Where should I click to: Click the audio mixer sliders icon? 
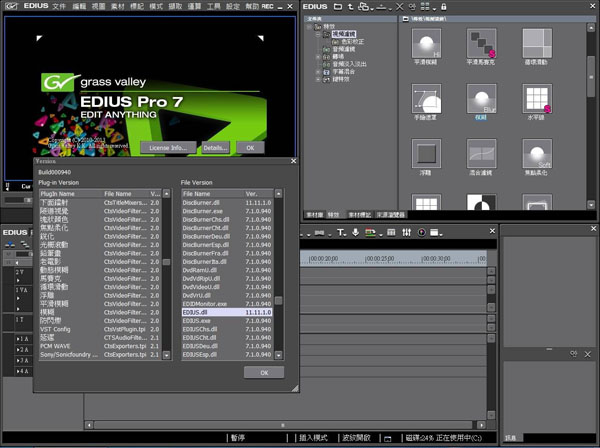tap(406, 232)
